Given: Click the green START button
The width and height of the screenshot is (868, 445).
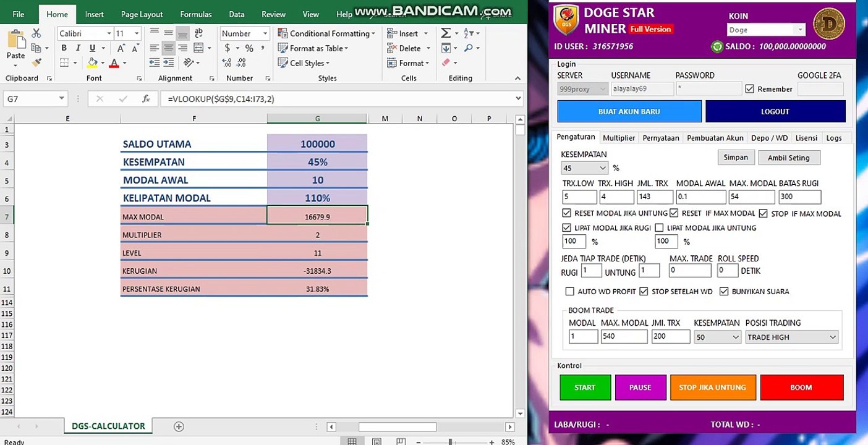Looking at the screenshot, I should click(x=585, y=388).
